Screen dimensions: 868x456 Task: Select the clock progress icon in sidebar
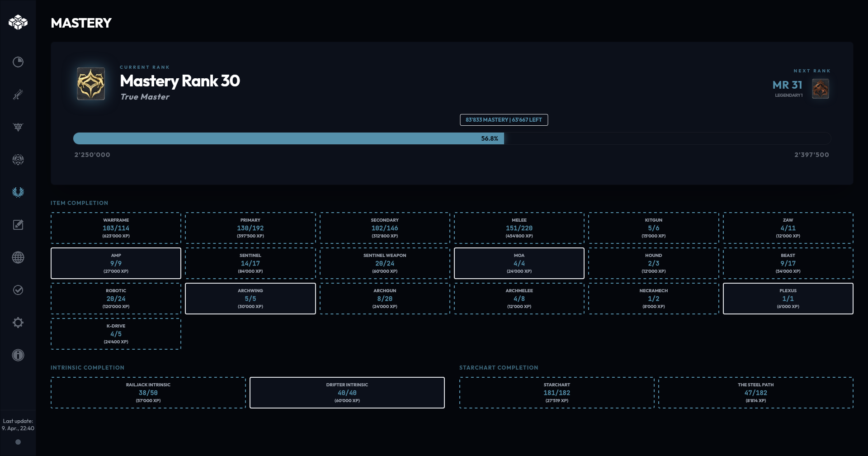pos(18,62)
